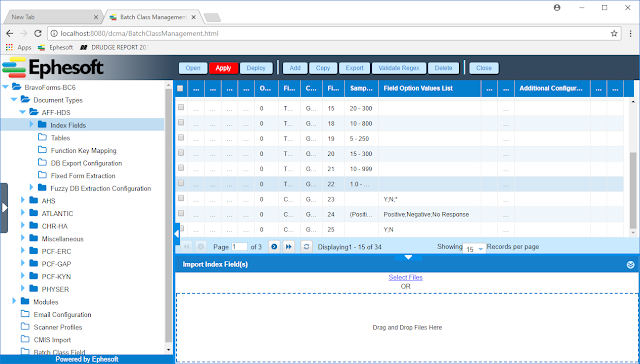
Task: Click the red Apply button
Action: pos(223,68)
